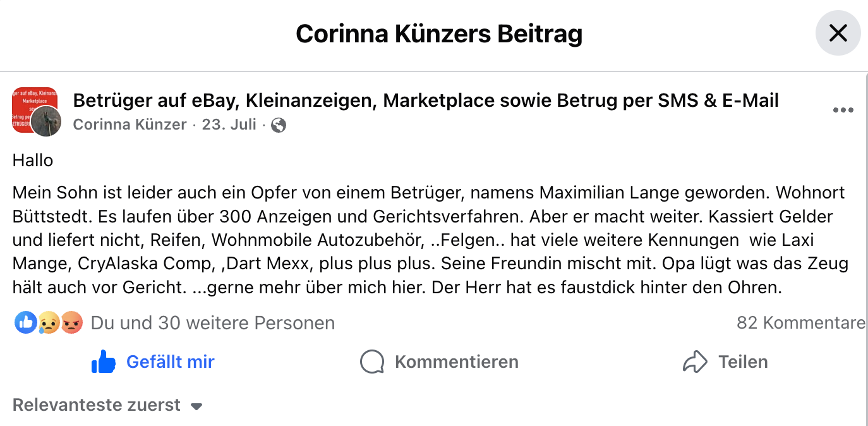Open Corinna Künzer's profile name link
This screenshot has height=426, width=868.
tap(130, 125)
